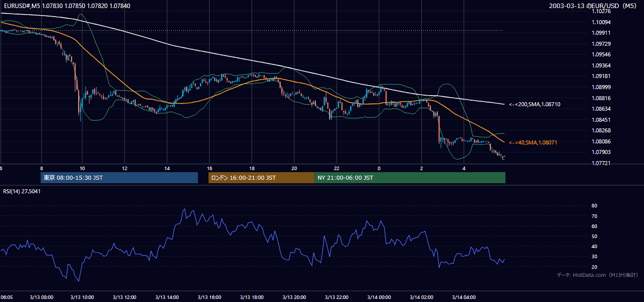This screenshot has width=644, height=302.
Task: Click the time label 3/13 20:00
Action: 295,297
